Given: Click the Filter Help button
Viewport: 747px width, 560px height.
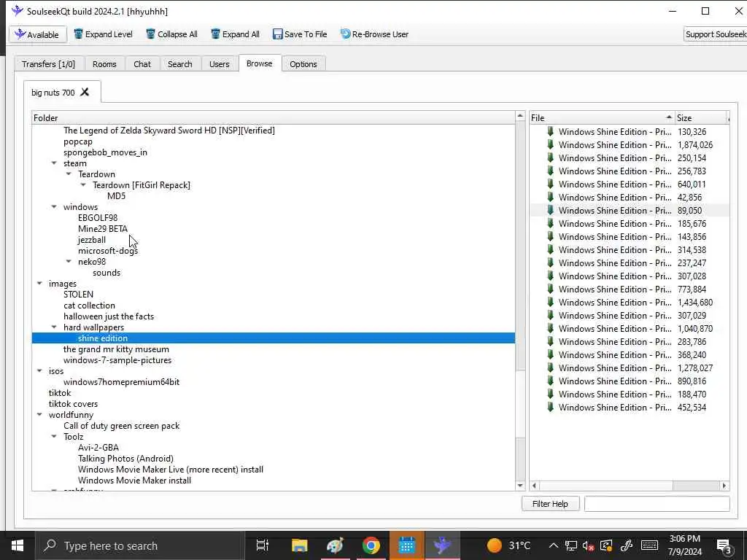Looking at the screenshot, I should 550,503.
